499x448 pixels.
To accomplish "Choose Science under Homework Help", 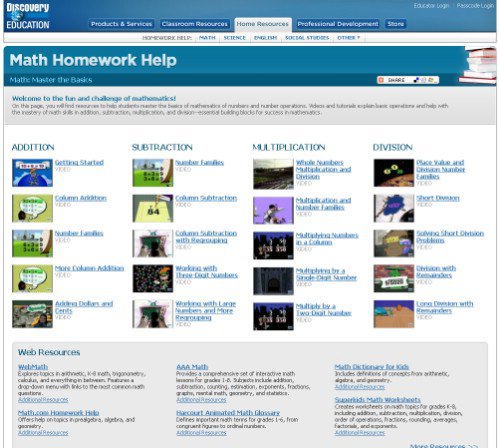I will click(x=234, y=38).
